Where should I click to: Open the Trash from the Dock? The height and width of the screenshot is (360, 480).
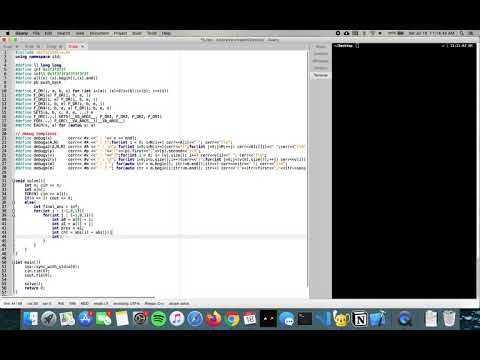coord(449,319)
